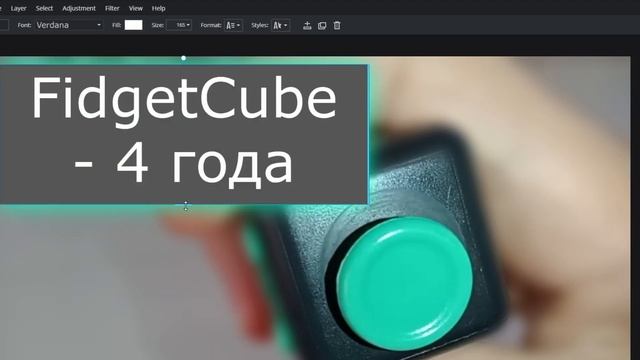Click the '- 4 года' text line
Screen dimensions: 640x360
184,165
